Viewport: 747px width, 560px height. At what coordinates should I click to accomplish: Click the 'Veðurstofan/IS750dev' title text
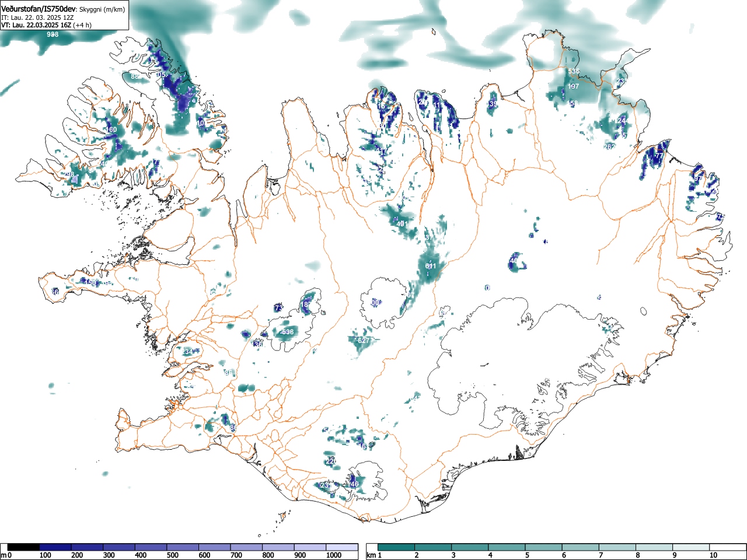39,9
